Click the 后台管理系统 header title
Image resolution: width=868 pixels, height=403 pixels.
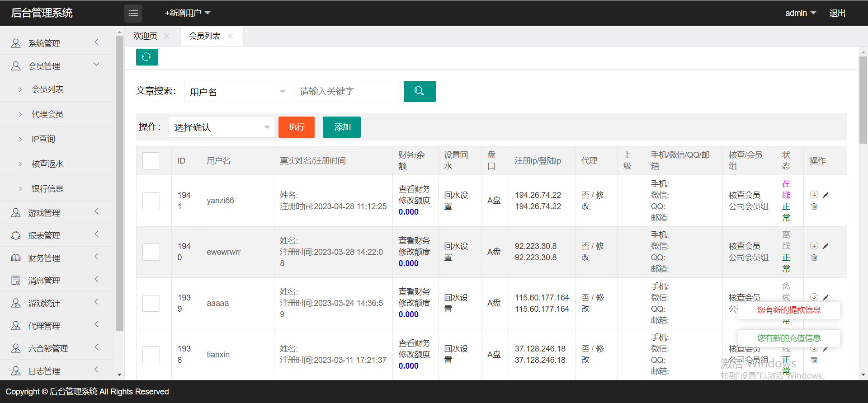(42, 13)
